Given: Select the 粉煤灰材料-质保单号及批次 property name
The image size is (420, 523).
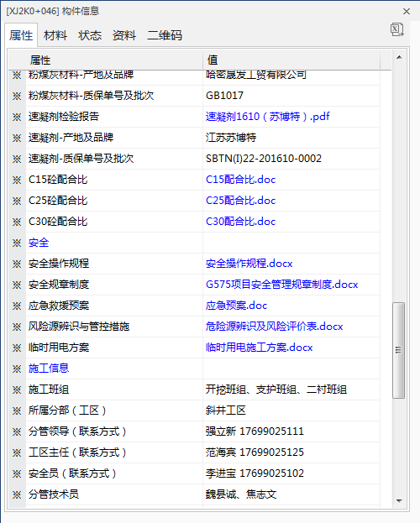Looking at the screenshot, I should (x=92, y=96).
